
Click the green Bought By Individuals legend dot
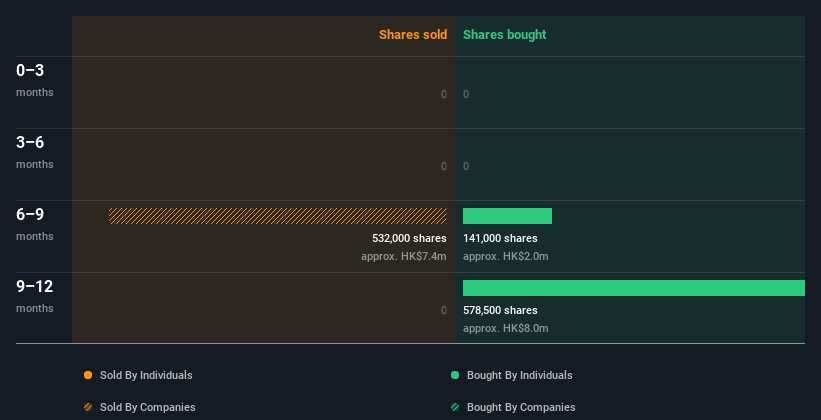(x=455, y=375)
